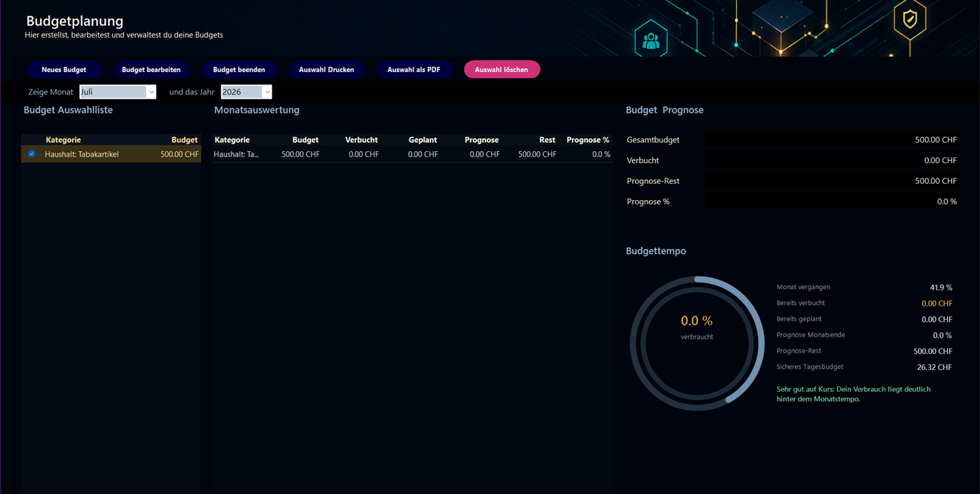Click the Budget beenden button
The height and width of the screenshot is (494, 980).
239,69
